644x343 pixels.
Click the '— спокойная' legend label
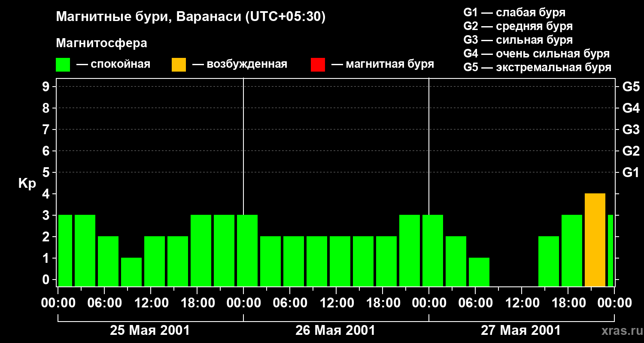pos(113,64)
